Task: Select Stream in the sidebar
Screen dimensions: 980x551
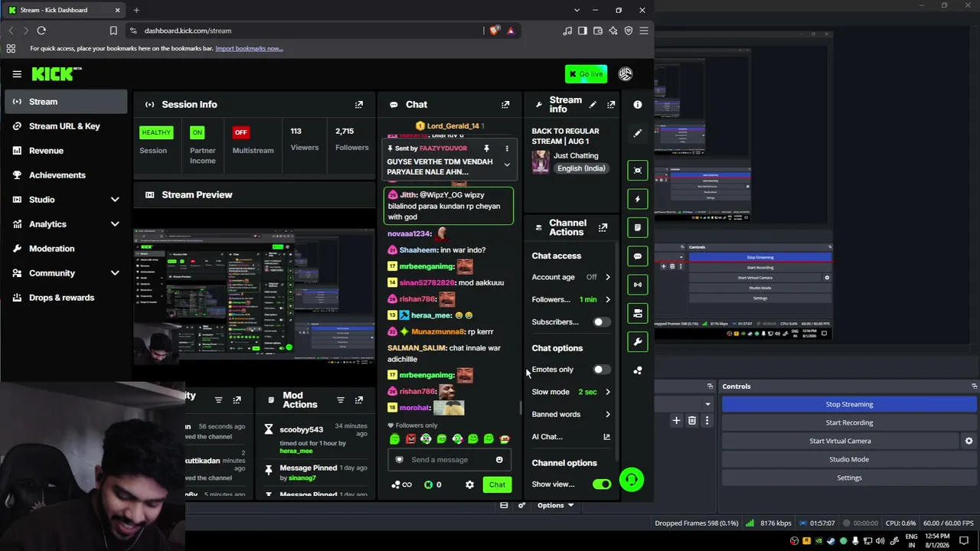Action: pyautogui.click(x=66, y=102)
